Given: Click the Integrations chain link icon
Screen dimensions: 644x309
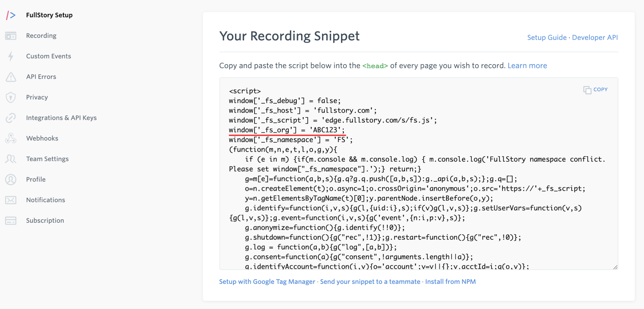Looking at the screenshot, I should [11, 118].
